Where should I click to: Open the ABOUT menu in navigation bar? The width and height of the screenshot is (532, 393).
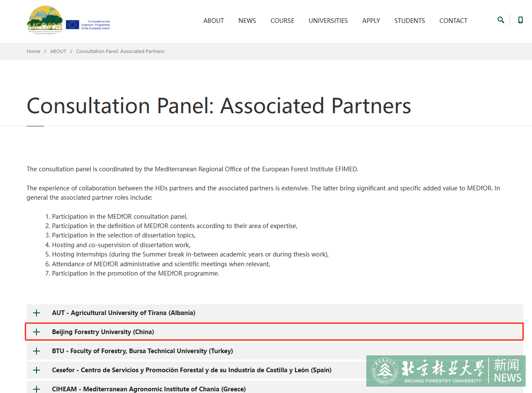pyautogui.click(x=213, y=21)
